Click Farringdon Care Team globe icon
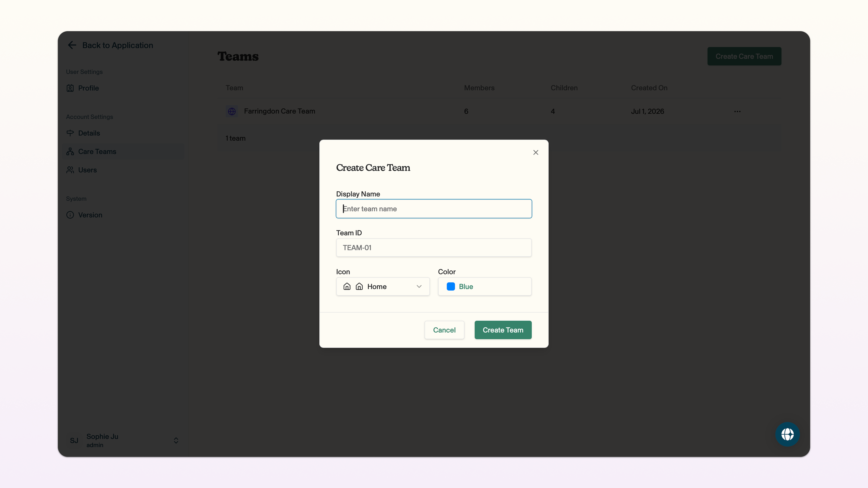Viewport: 868px width, 488px height. coord(232,111)
